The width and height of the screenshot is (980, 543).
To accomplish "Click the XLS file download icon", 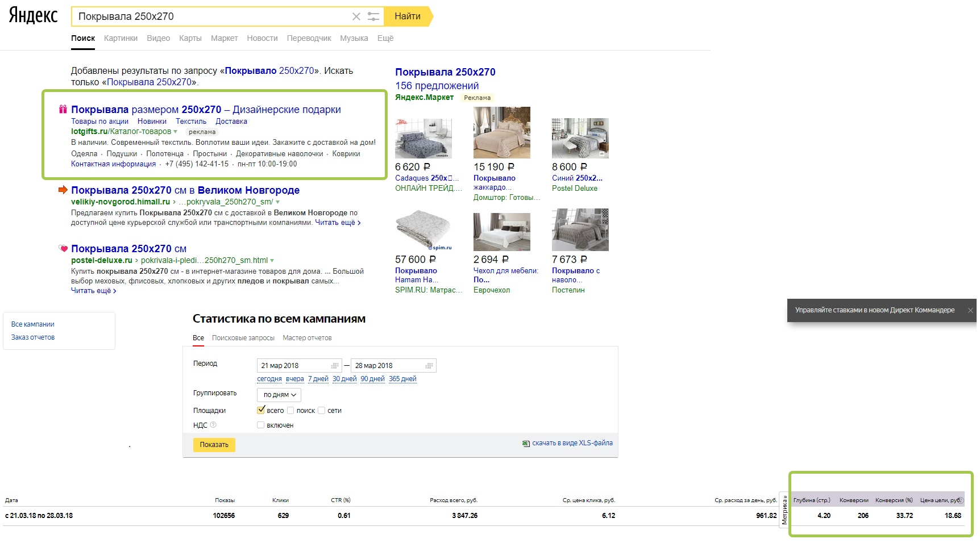I will (x=526, y=444).
